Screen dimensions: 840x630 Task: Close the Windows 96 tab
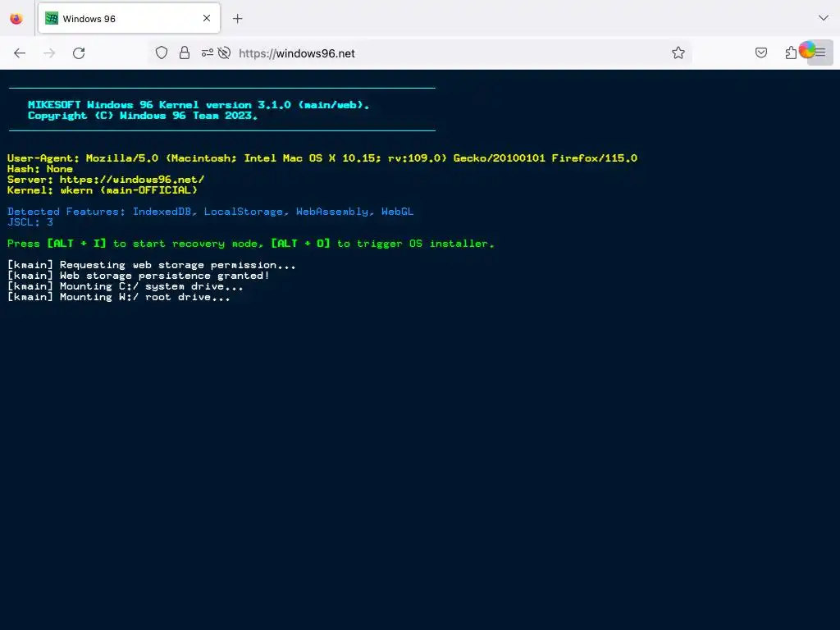207,18
